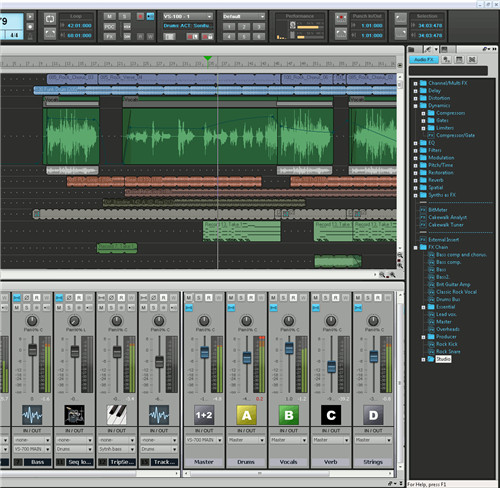
Task: Select the yellow A bus icon
Action: 246,415
